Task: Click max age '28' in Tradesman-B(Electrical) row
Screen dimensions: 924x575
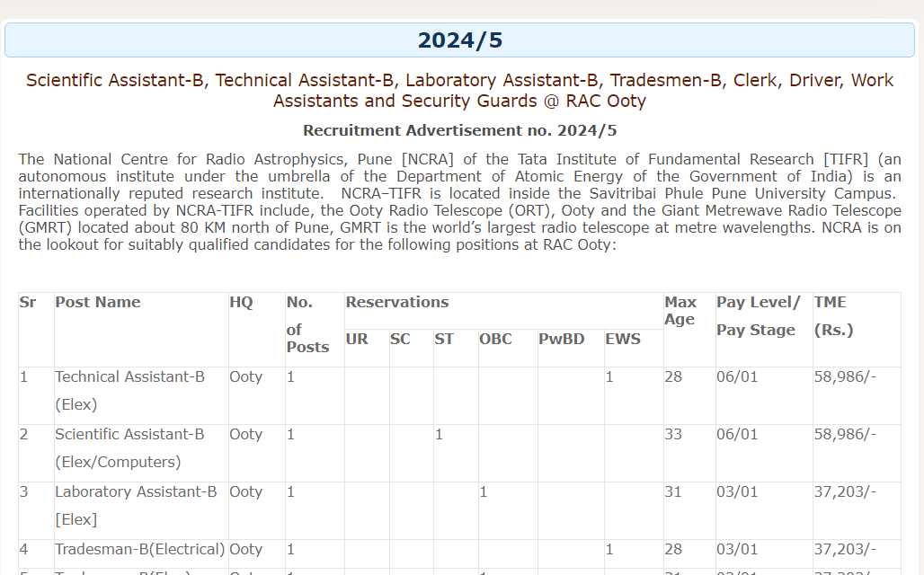Action: (x=673, y=549)
